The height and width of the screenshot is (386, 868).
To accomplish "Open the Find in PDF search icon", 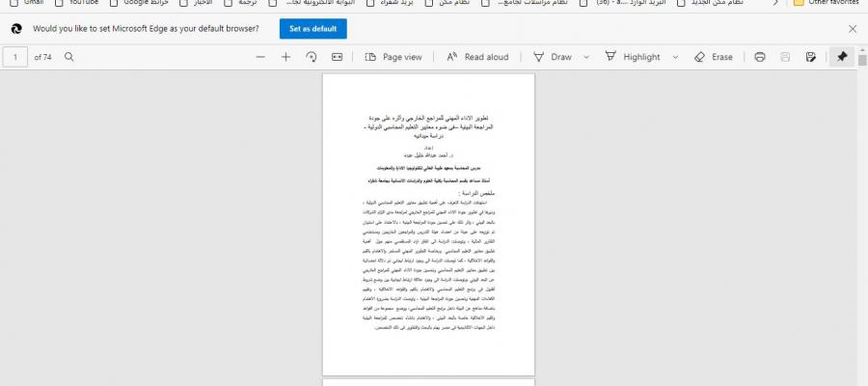I will pos(68,57).
